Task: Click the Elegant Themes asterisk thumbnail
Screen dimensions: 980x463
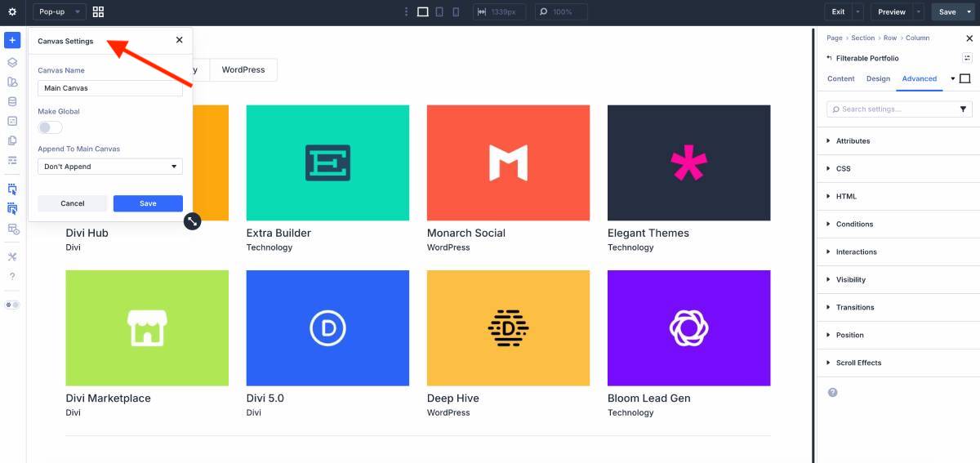Action: [x=688, y=162]
